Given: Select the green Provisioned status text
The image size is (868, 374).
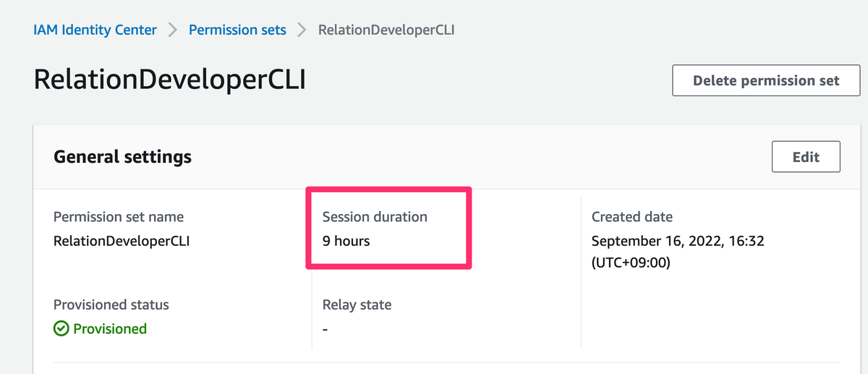Looking at the screenshot, I should click(110, 329).
